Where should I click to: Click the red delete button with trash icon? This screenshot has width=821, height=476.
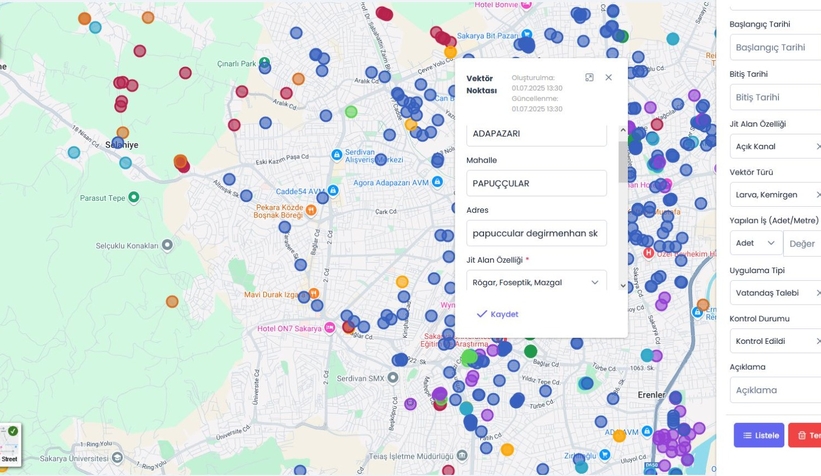[805, 435]
